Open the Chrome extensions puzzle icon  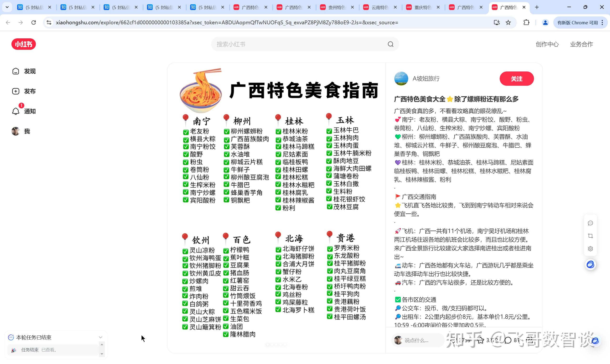[x=526, y=23]
